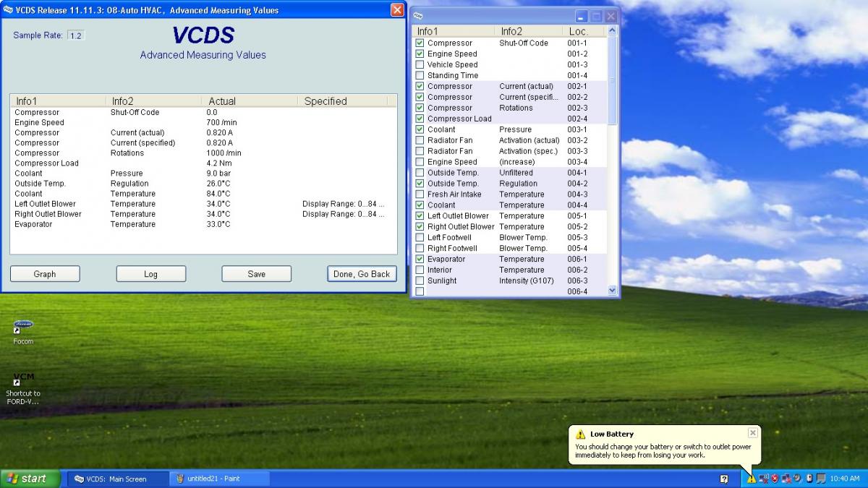This screenshot has height=488, width=868.
Task: Click Info1 column header in VCDS measuring table
Action: coord(58,101)
